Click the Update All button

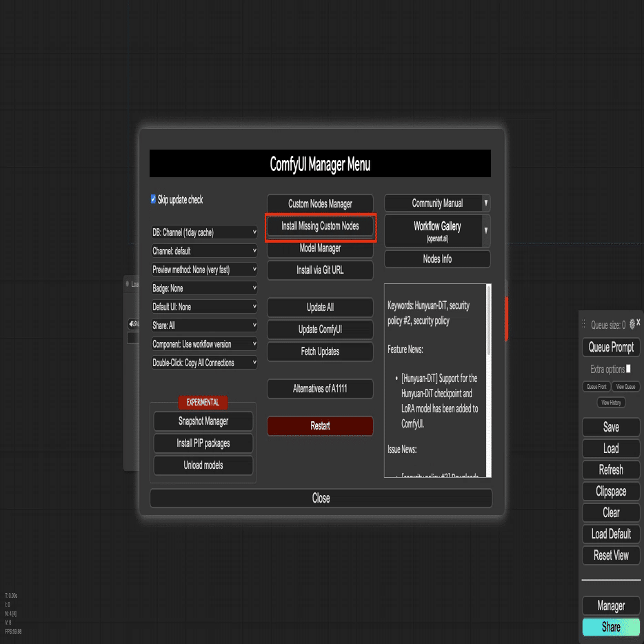(x=320, y=308)
